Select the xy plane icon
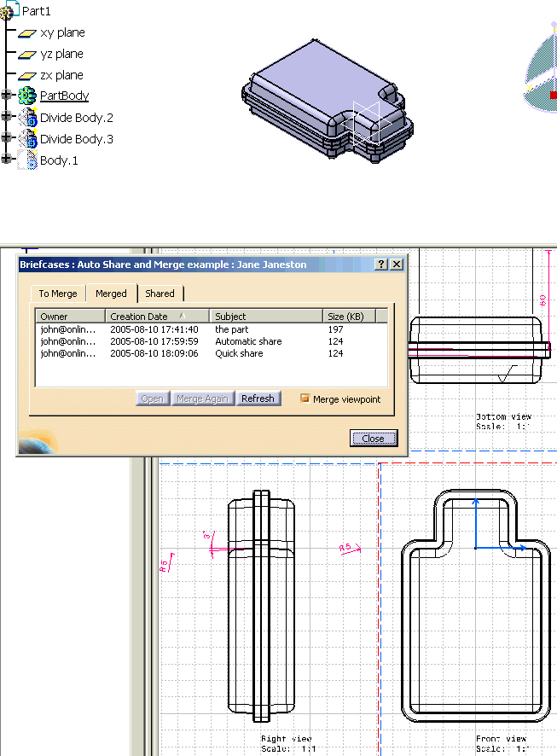This screenshot has height=756, width=557. pyautogui.click(x=27, y=32)
